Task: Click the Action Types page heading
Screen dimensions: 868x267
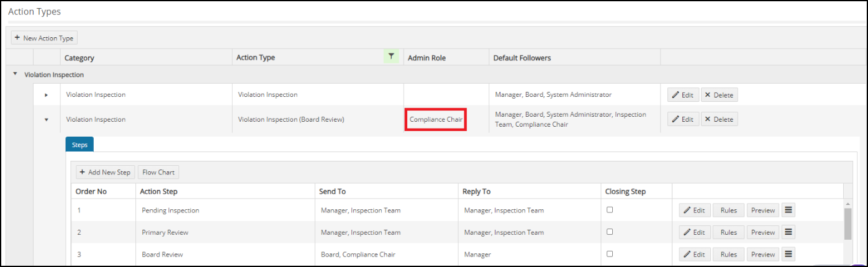Action: click(x=35, y=12)
